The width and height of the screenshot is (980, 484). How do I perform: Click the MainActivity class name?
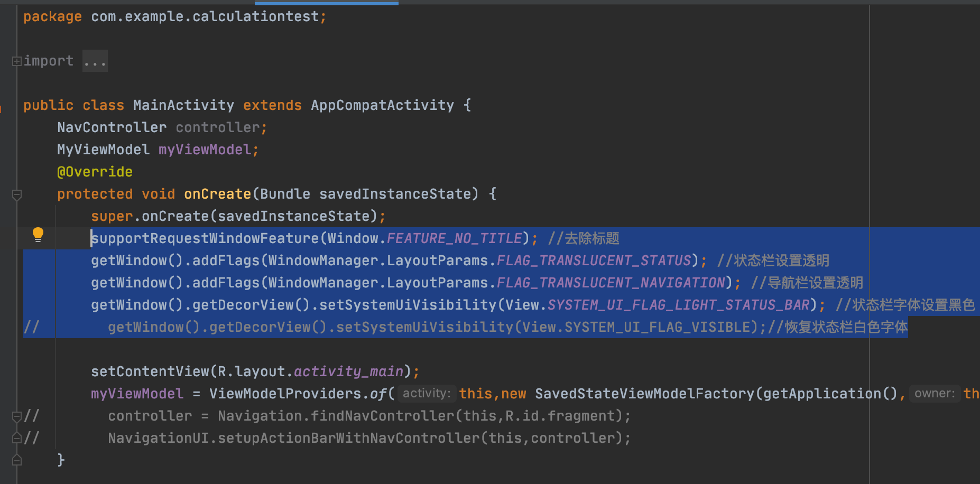tap(183, 105)
